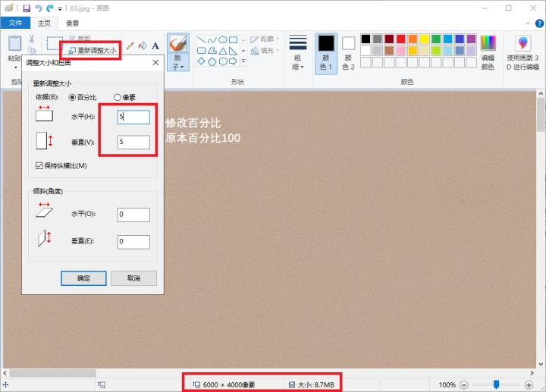
Task: Select the Percentage radio button
Action: pos(73,97)
